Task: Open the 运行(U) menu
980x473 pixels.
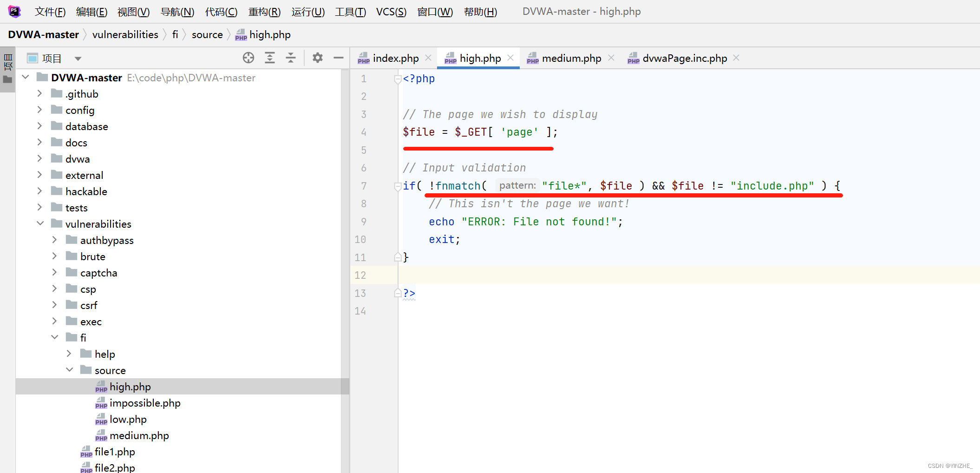Action: [x=308, y=12]
